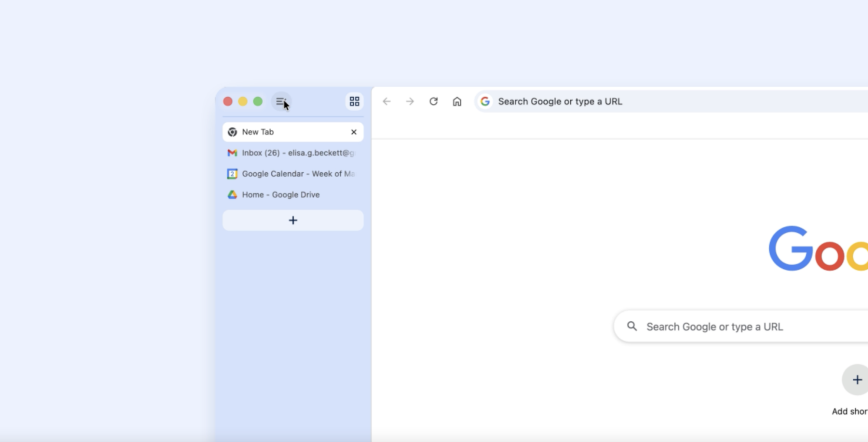The width and height of the screenshot is (868, 442).
Task: Click the Google Drive triangle icon
Action: pyautogui.click(x=232, y=195)
